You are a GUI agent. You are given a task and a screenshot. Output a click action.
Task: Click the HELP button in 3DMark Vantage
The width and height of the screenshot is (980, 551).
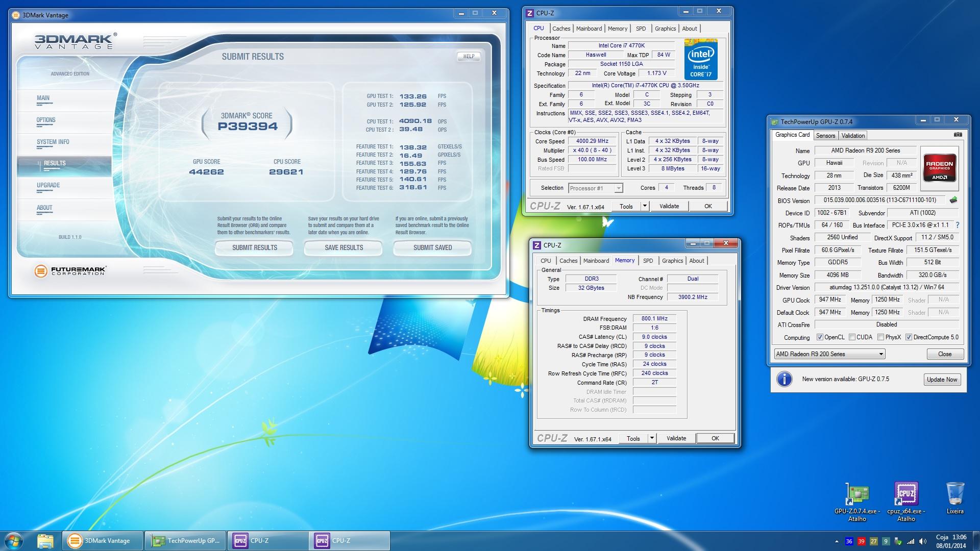pyautogui.click(x=469, y=57)
